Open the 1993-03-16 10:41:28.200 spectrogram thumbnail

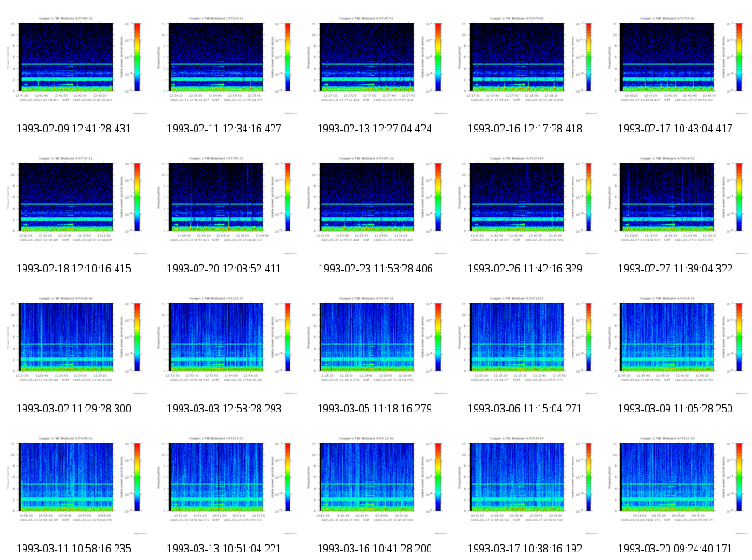pyautogui.click(x=374, y=485)
